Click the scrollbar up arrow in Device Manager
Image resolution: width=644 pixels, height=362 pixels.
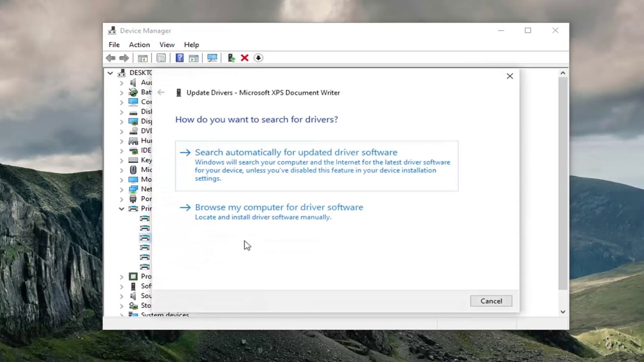pyautogui.click(x=563, y=73)
